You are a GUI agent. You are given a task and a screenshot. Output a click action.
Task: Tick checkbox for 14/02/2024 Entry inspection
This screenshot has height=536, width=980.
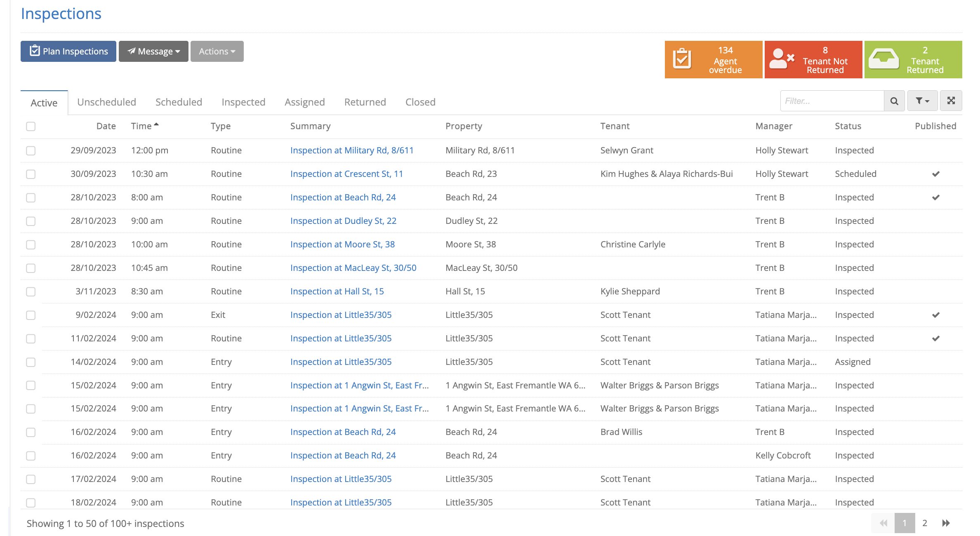point(31,362)
